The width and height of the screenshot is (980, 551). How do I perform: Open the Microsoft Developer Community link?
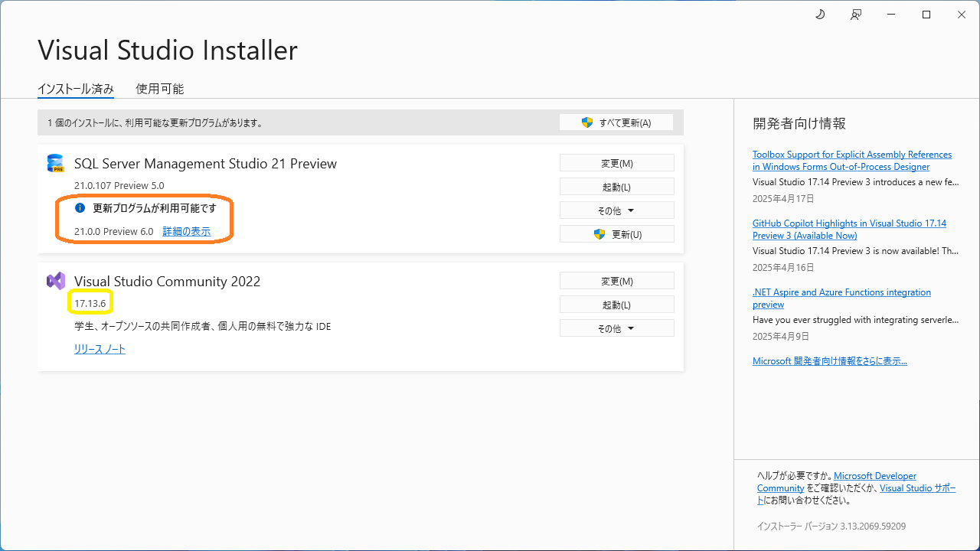pyautogui.click(x=837, y=482)
